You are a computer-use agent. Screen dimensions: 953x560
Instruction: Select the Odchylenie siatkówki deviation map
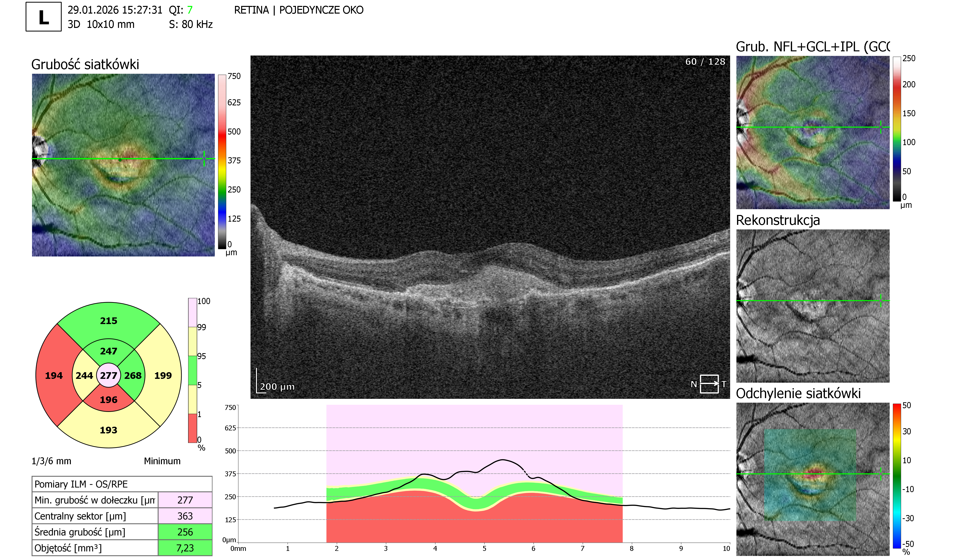coord(813,479)
